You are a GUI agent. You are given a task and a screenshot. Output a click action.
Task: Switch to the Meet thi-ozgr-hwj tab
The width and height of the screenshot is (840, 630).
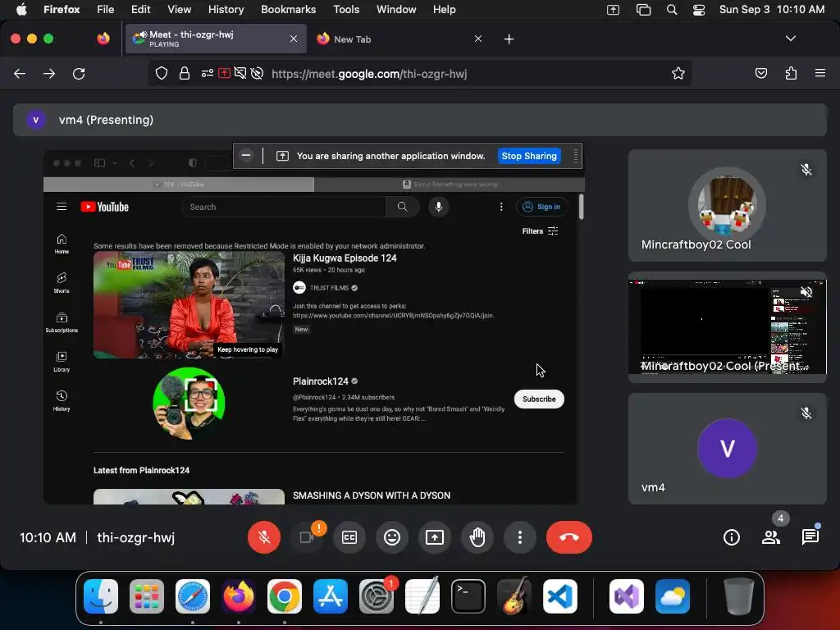coord(216,39)
